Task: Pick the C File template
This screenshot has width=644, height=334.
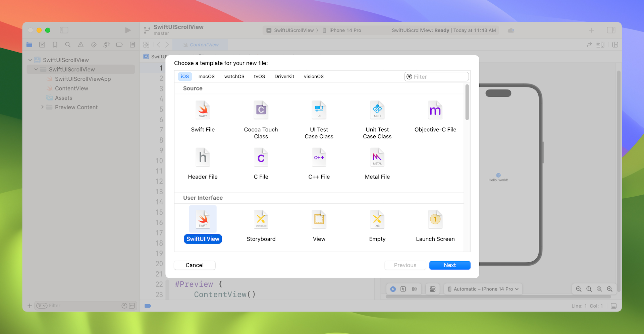Action: click(261, 164)
